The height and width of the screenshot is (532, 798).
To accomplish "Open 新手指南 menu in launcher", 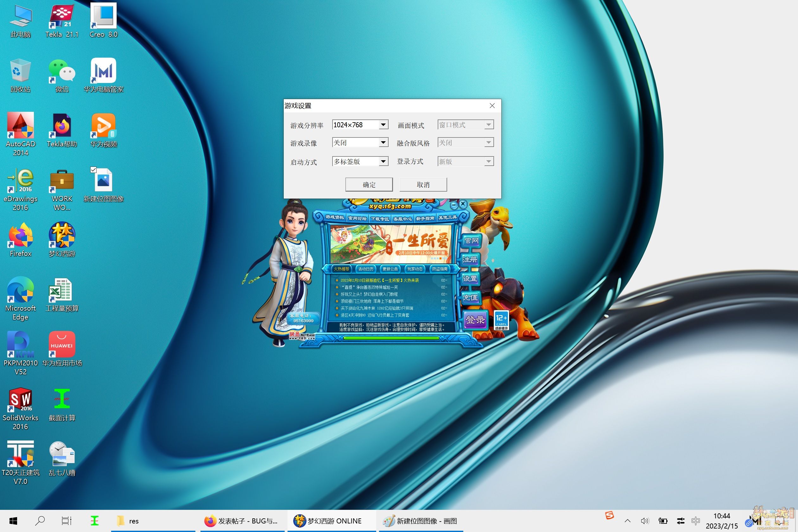I will click(x=425, y=218).
